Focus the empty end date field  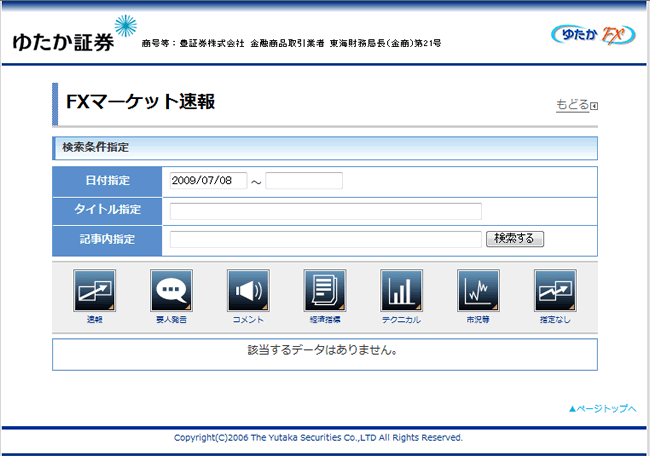[x=304, y=181]
